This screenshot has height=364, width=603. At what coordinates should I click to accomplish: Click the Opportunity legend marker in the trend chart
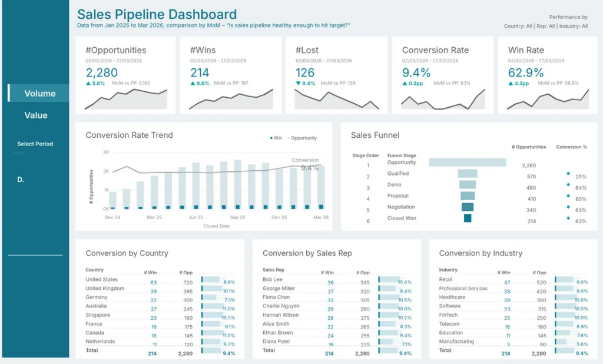(289, 138)
